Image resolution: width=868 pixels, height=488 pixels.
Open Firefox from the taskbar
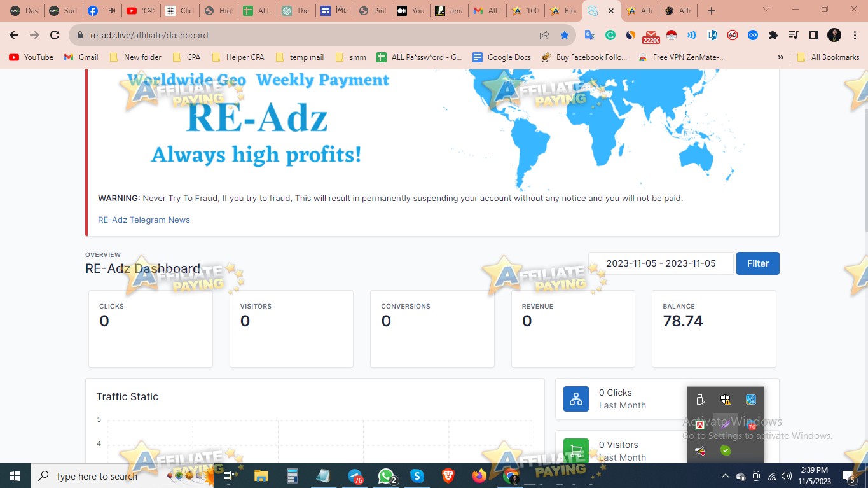(479, 475)
